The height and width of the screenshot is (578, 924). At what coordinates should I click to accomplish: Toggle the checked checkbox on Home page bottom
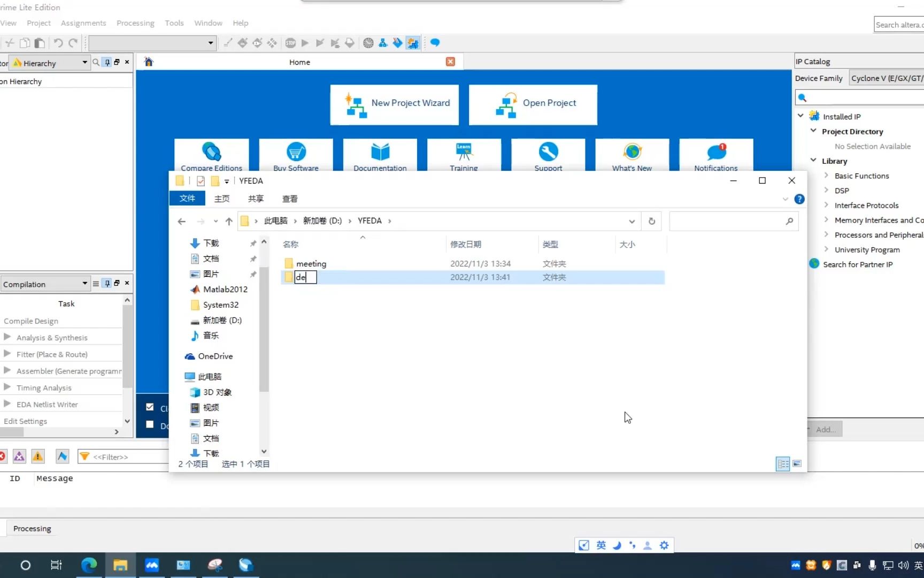[150, 407]
